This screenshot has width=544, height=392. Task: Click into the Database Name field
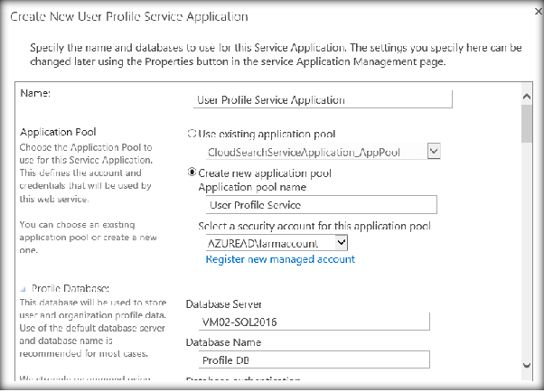[307, 361]
